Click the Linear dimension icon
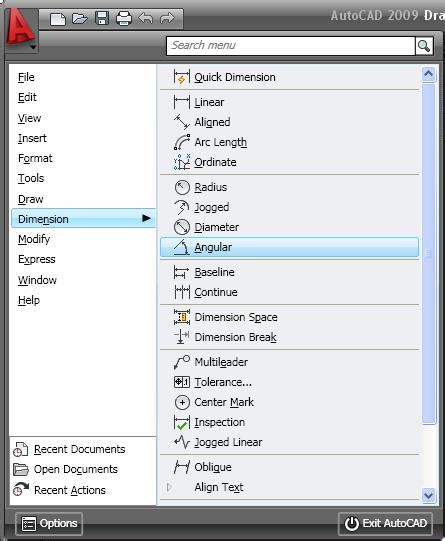445x541 pixels. pos(181,102)
